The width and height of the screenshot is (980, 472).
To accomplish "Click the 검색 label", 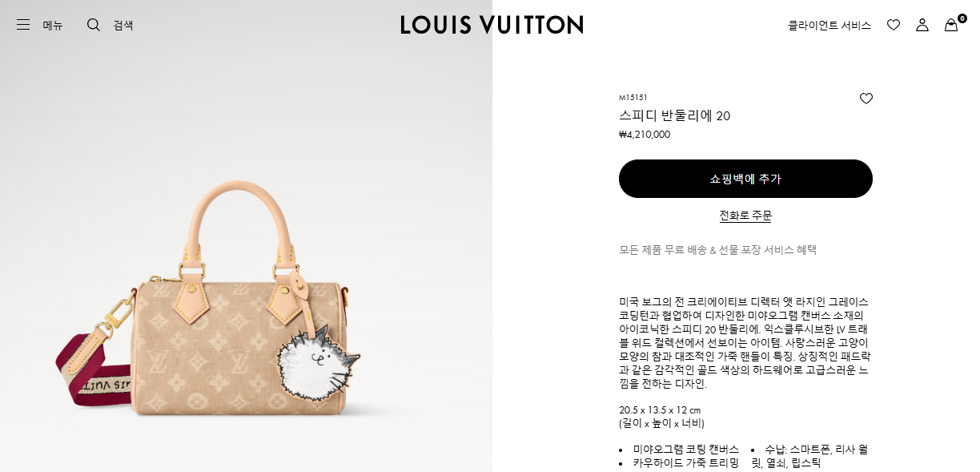I will [x=123, y=25].
